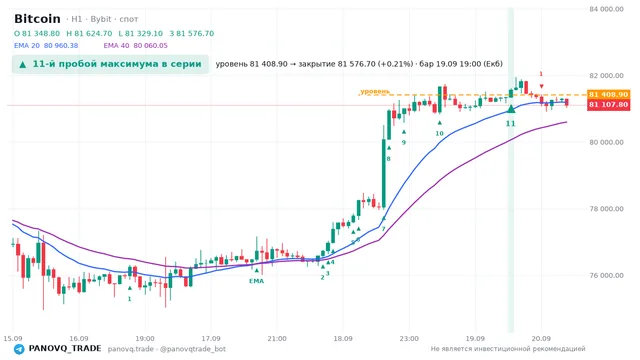Click the green triangle marker above label 10
This screenshot has width=640, height=360.
coord(440,122)
